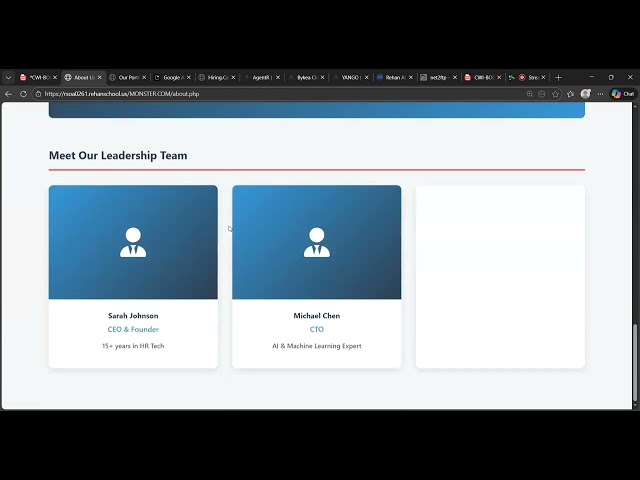Click the CTO title under Michael Chen
The height and width of the screenshot is (480, 640).
click(x=316, y=329)
